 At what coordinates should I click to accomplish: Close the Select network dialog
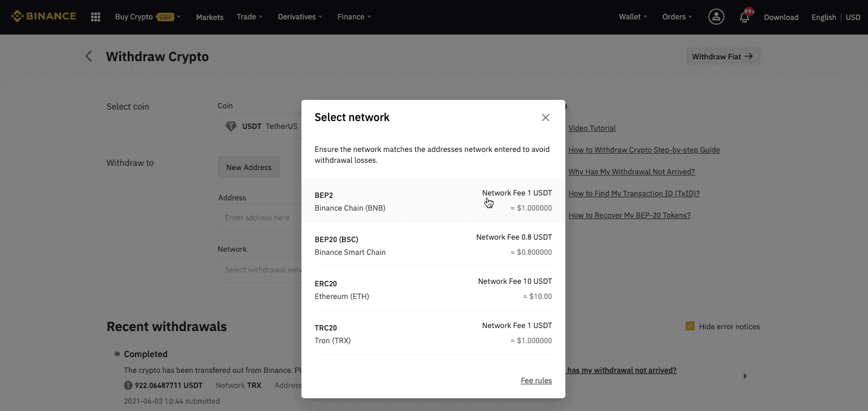pyautogui.click(x=545, y=117)
